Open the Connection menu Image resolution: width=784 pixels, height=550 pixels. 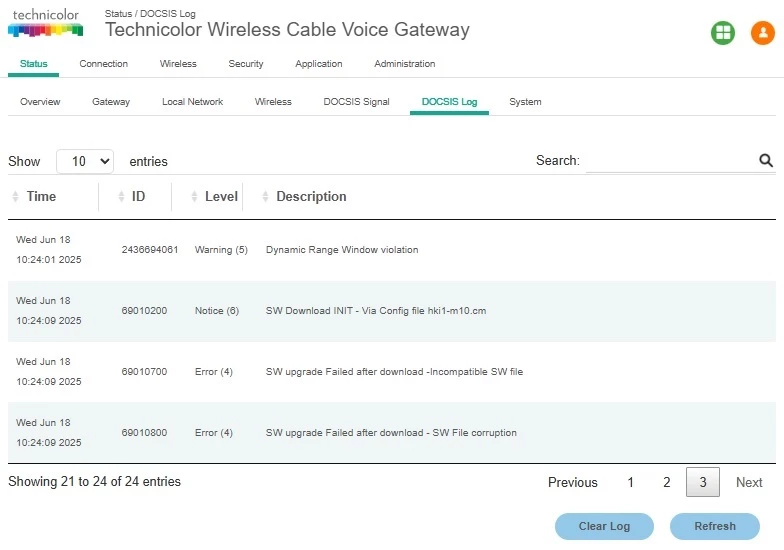tap(104, 64)
